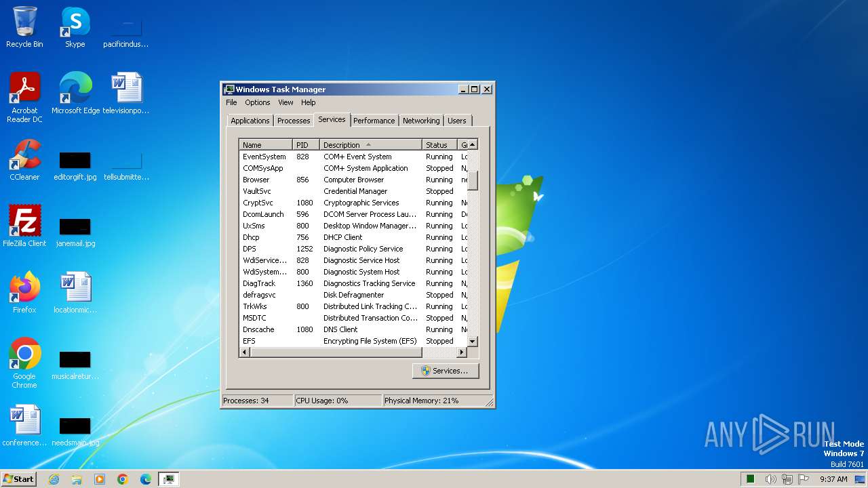
Task: Switch to the Users tab
Action: [x=457, y=121]
